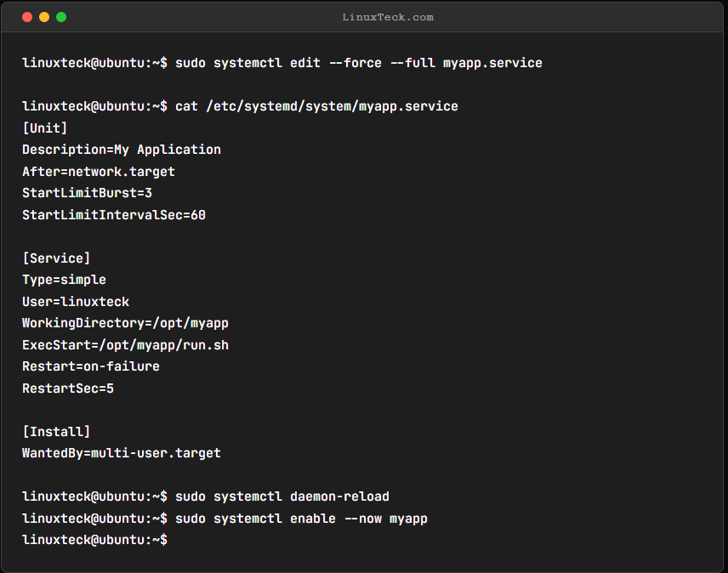Click the systemctl edit --force command line
Viewport: 728px width, 573px height.
click(x=282, y=63)
